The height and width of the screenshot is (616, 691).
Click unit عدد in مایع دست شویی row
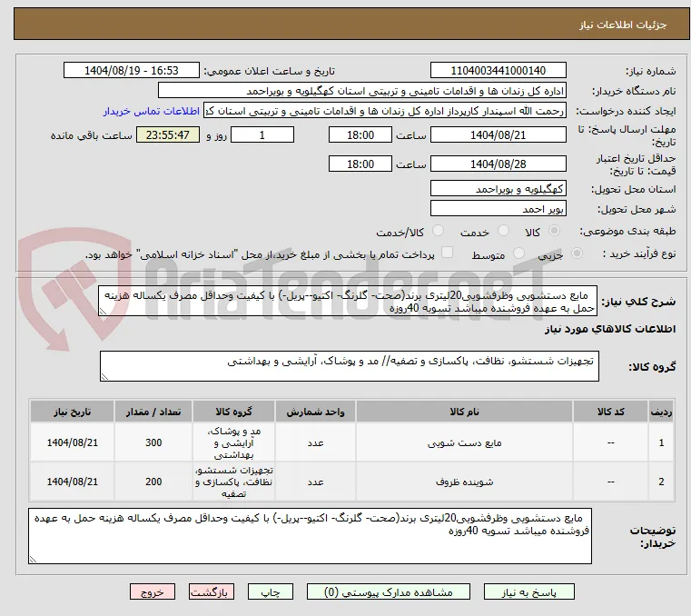315,442
